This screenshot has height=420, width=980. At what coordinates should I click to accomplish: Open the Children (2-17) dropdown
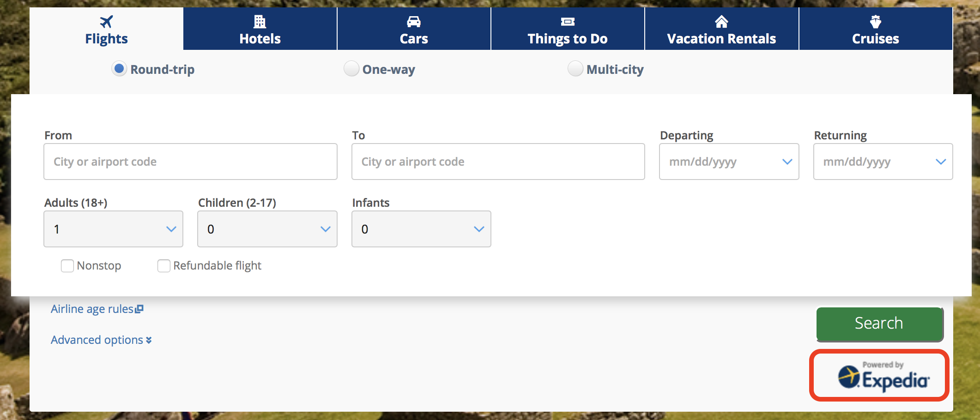click(x=267, y=229)
